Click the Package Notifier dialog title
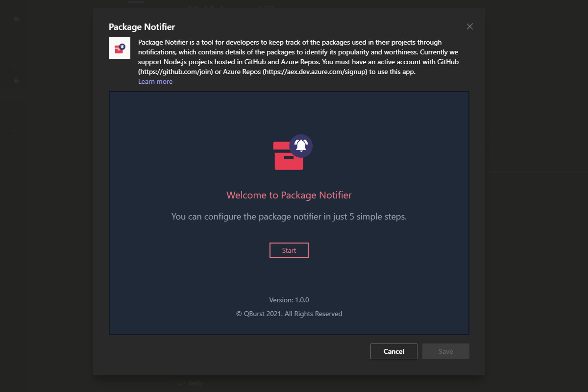588x392 pixels. pyautogui.click(x=142, y=27)
